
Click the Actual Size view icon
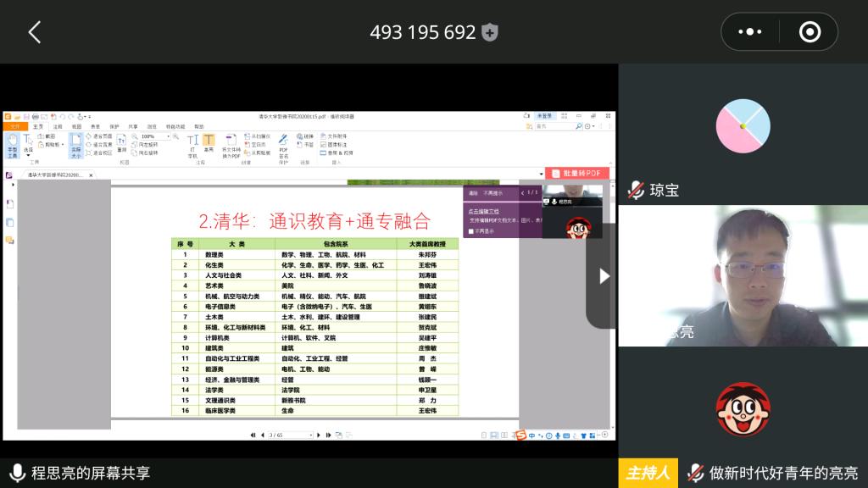click(x=75, y=145)
